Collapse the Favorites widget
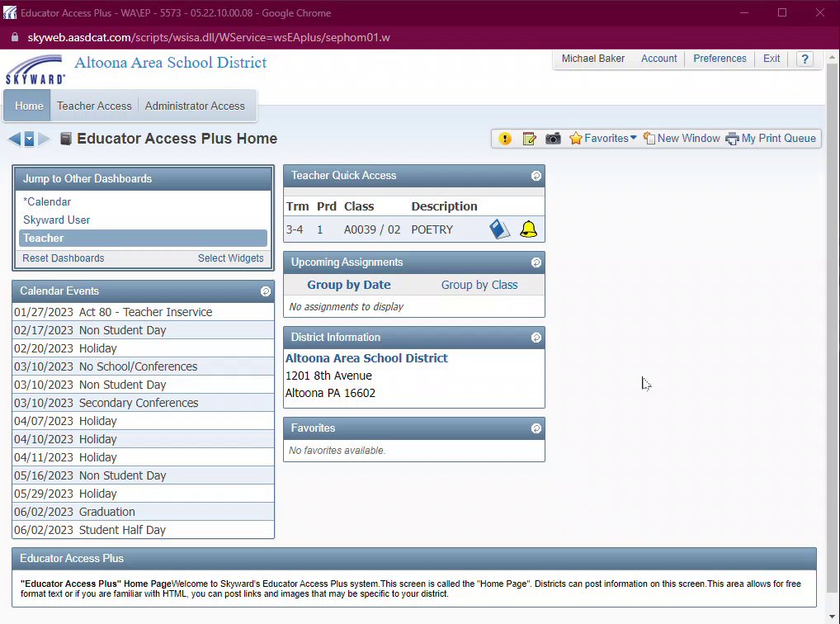 [536, 428]
